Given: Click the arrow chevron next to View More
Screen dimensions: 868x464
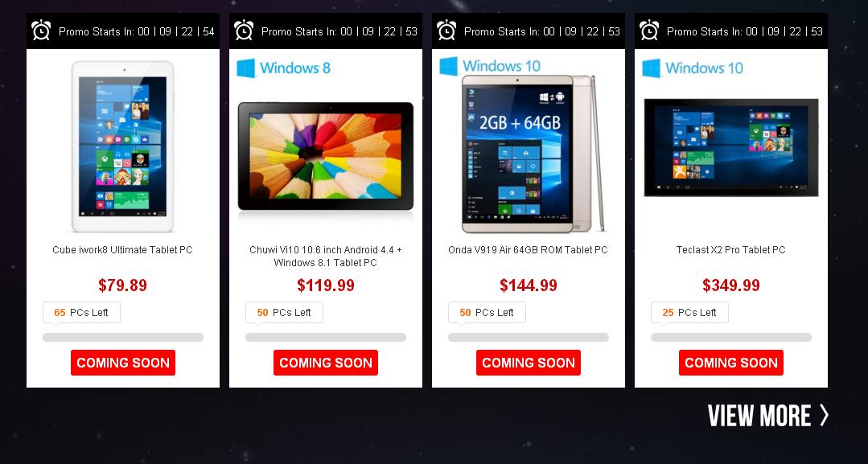Looking at the screenshot, I should (824, 415).
